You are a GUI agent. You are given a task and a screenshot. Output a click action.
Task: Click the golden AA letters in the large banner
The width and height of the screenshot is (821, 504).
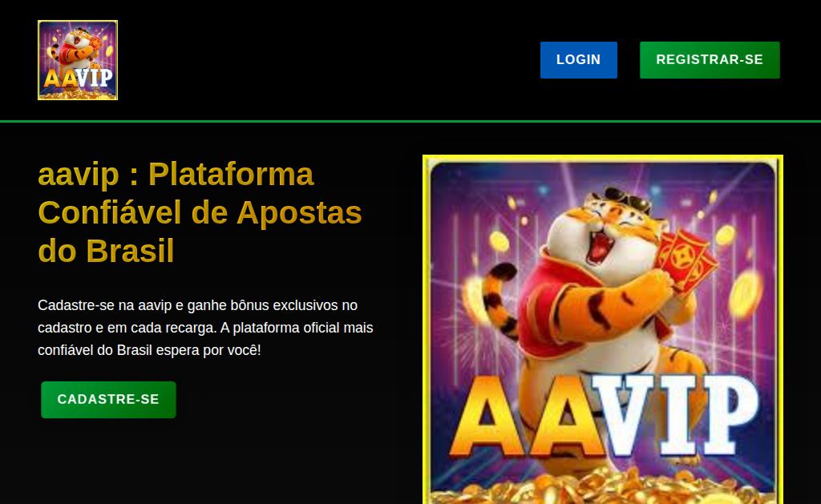pos(526,416)
